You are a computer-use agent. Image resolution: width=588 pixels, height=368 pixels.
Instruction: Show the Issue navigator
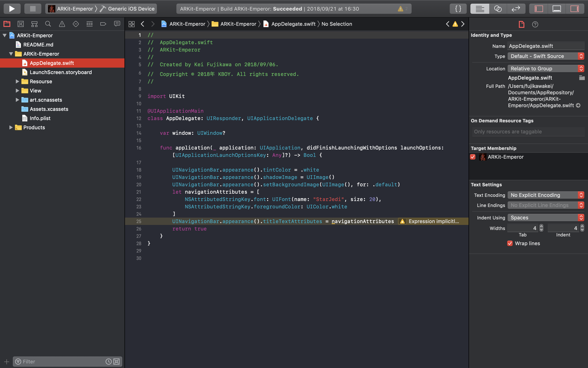pyautogui.click(x=62, y=24)
